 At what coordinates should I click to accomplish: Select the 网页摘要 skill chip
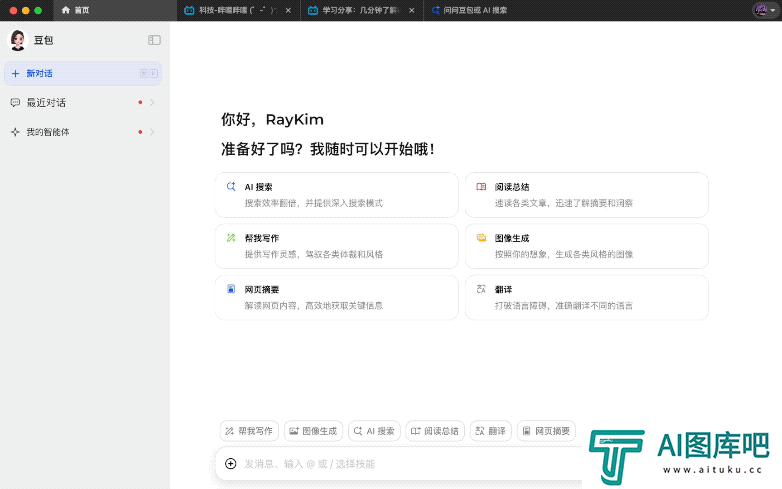pyautogui.click(x=546, y=431)
